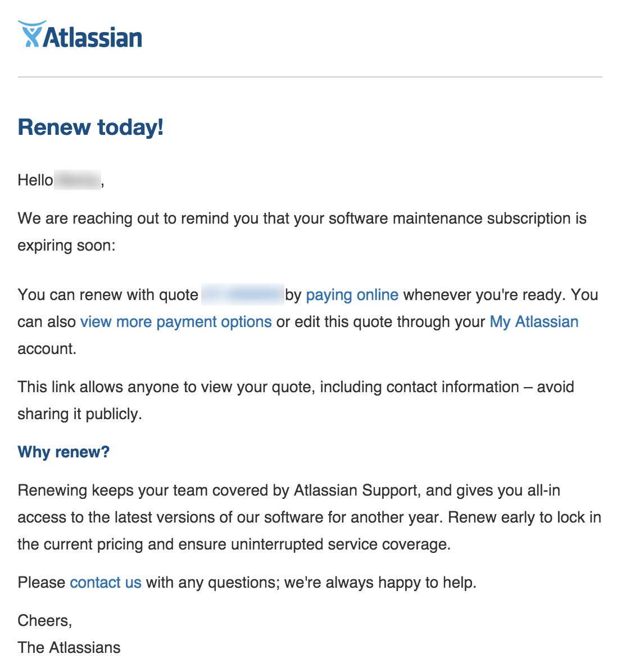Click the 'You can renew with quote' text
Image resolution: width=617 pixels, height=672 pixels.
click(x=108, y=295)
